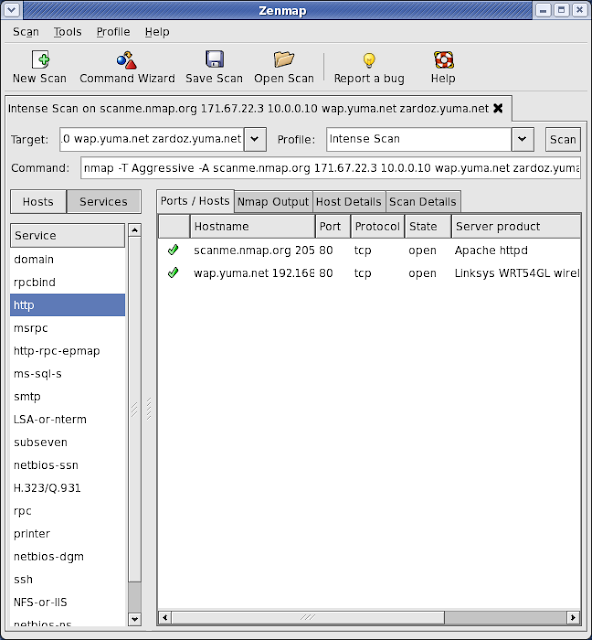Sort results by the Port column header
Screen dimensions: 592x640
(x=332, y=227)
